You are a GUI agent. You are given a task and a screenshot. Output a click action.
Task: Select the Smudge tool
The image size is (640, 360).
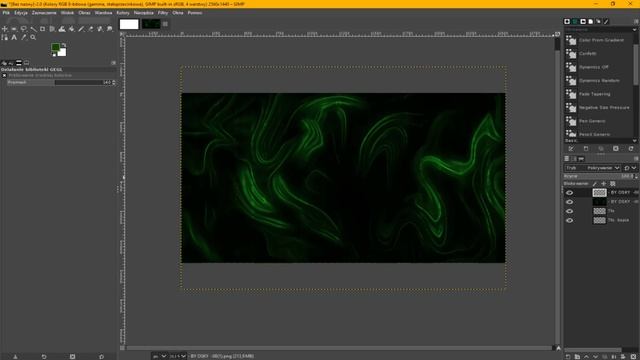[110, 29]
